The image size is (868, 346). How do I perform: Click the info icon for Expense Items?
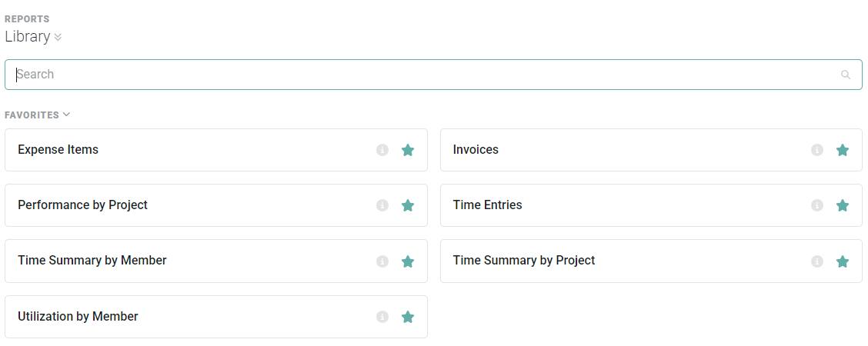(382, 150)
